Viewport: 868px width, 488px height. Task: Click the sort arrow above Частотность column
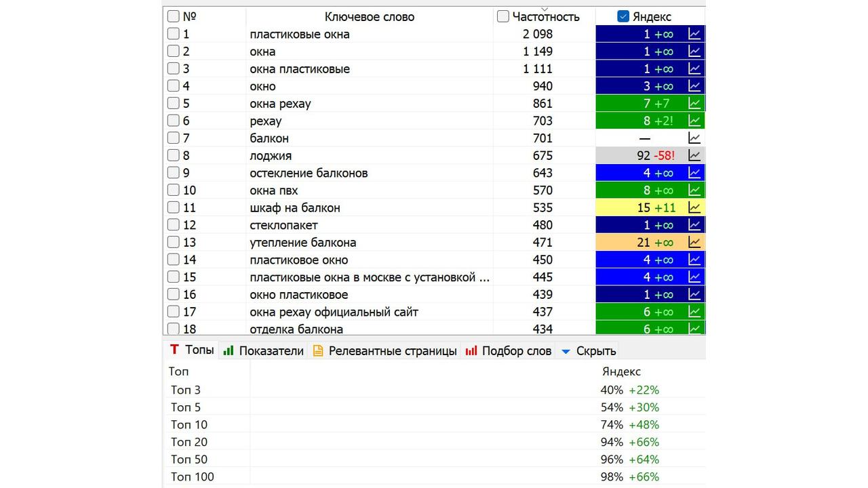(x=544, y=9)
